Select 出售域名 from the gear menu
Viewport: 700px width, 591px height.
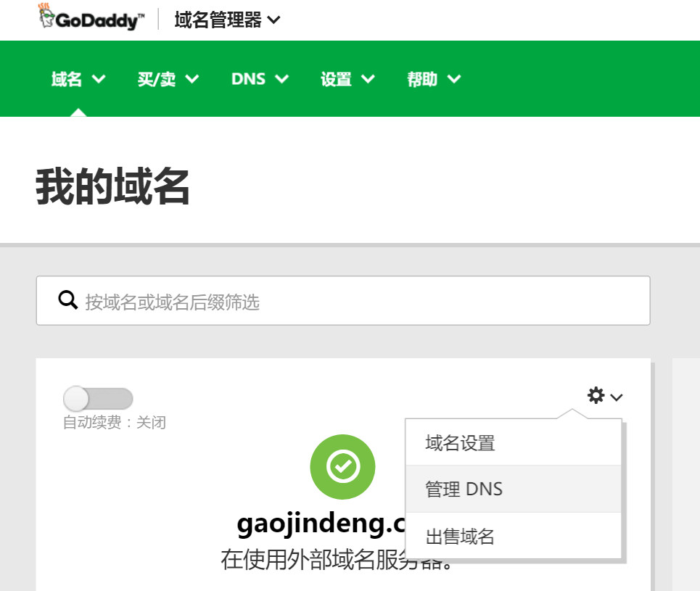514,536
